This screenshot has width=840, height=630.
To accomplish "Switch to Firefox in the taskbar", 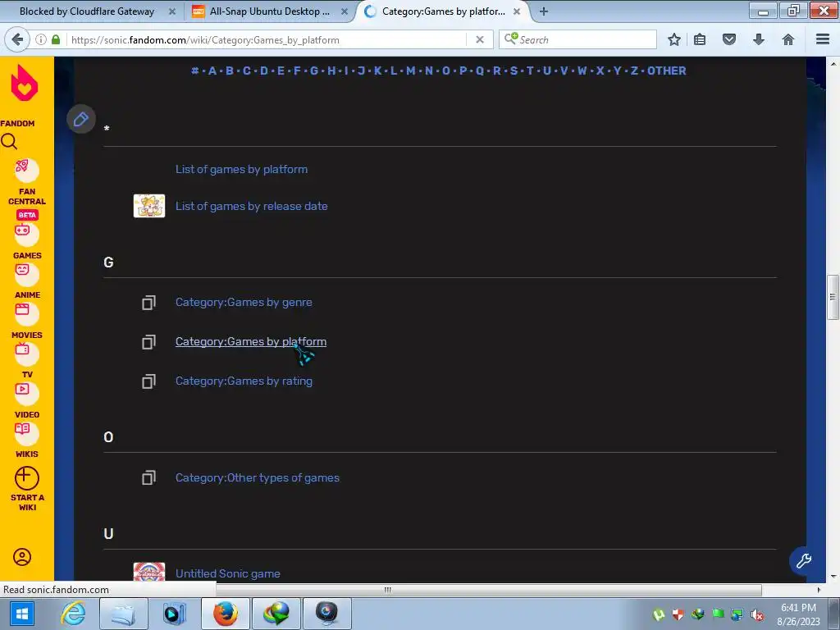I will (x=226, y=614).
